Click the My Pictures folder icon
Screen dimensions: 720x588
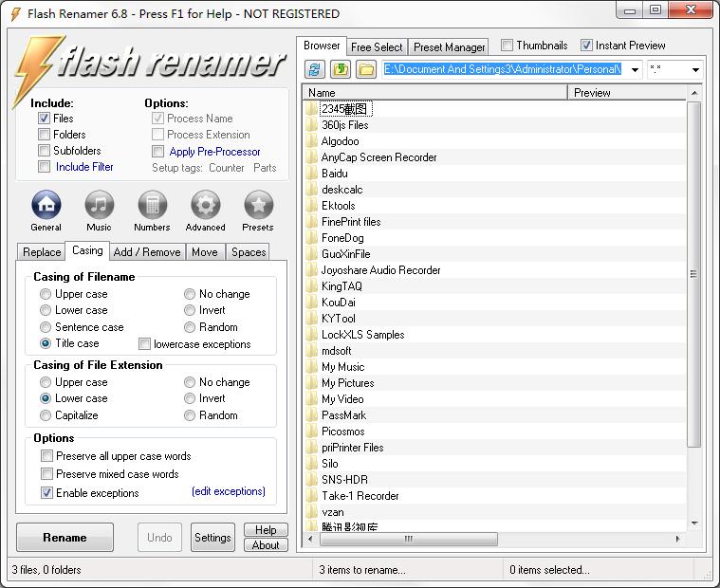coord(312,383)
